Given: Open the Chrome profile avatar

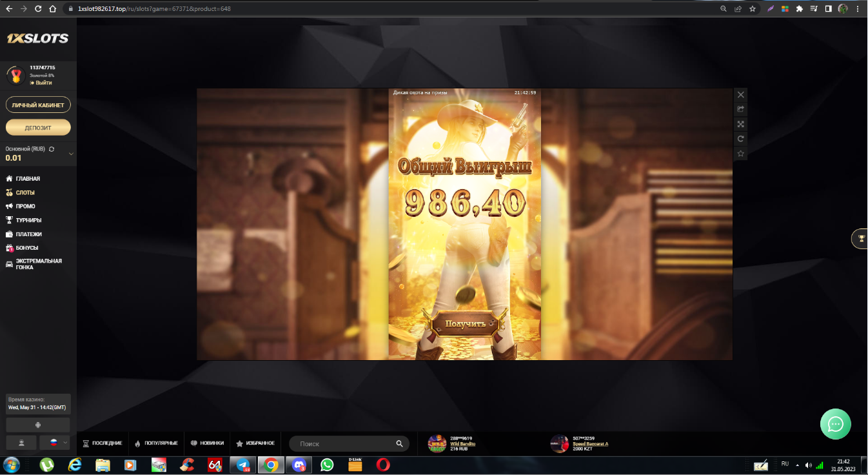Looking at the screenshot, I should pos(843,9).
